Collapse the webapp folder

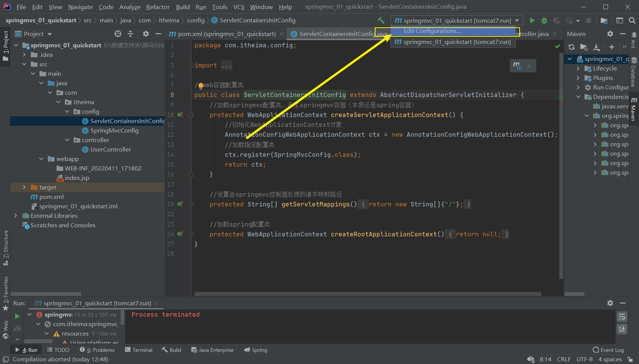41,159
